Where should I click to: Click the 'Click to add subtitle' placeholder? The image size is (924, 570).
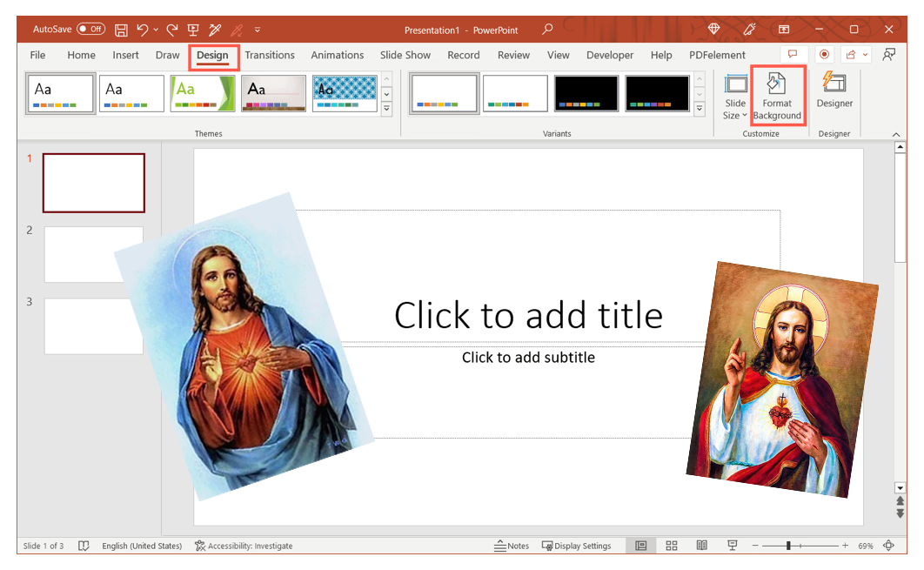coord(528,357)
